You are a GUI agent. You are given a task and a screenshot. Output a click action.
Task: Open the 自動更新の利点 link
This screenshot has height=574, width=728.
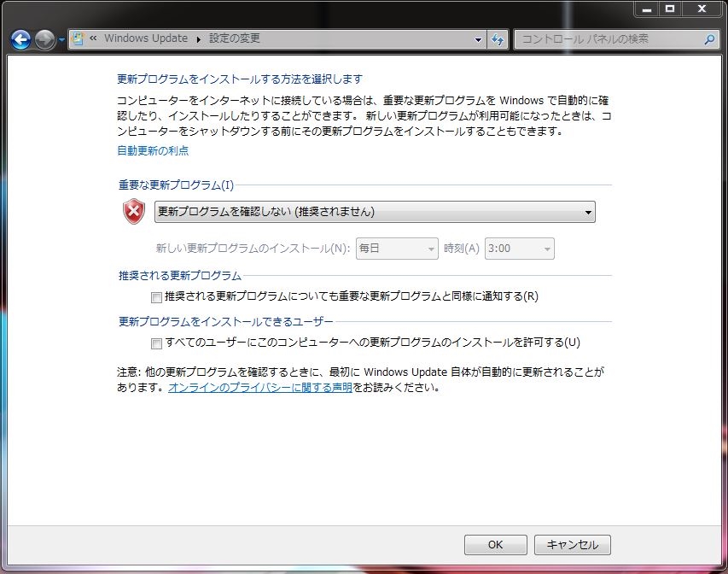click(x=153, y=150)
